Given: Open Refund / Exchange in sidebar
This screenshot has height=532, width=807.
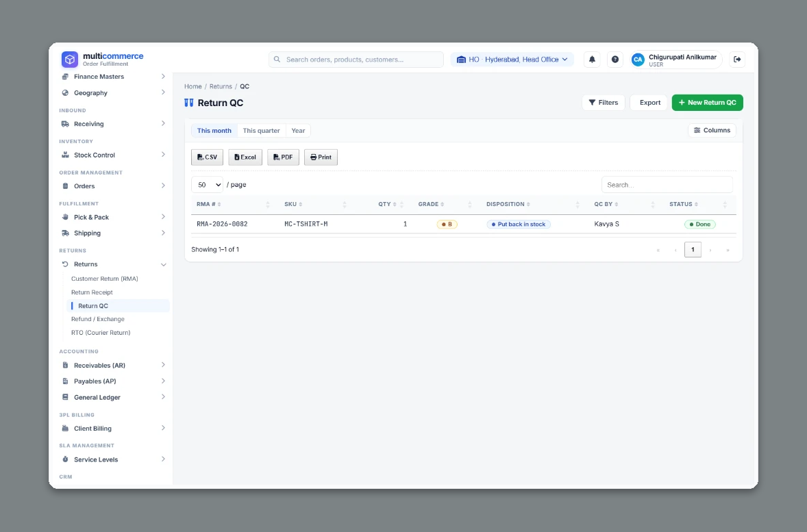Looking at the screenshot, I should [x=98, y=319].
